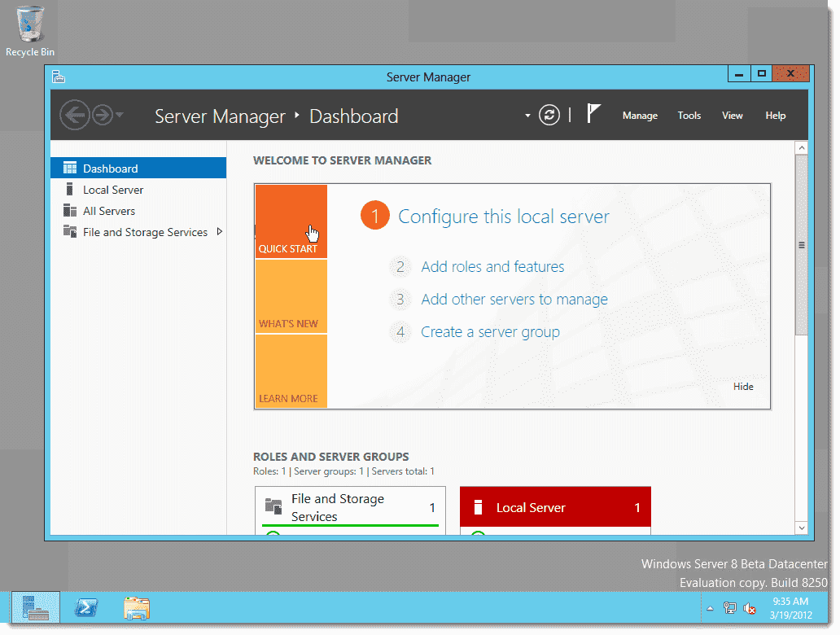
Task: Select the LEARN MORE tile
Action: (x=291, y=370)
